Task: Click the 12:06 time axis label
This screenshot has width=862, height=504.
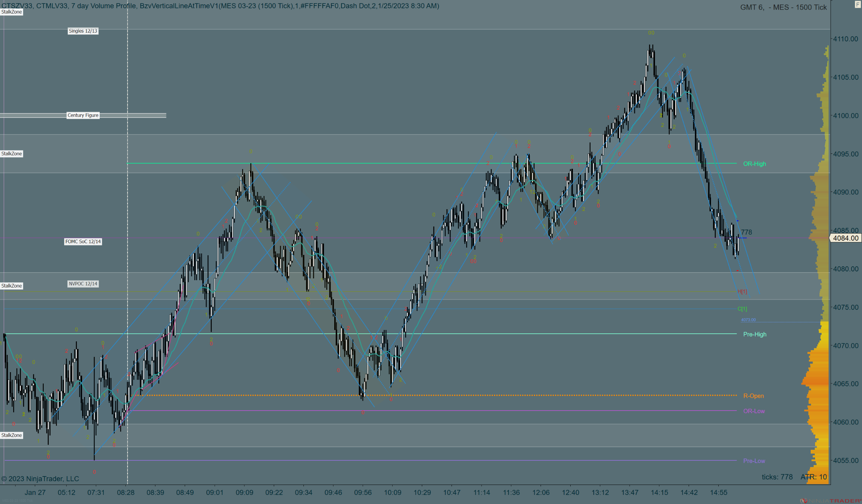Action: [541, 493]
